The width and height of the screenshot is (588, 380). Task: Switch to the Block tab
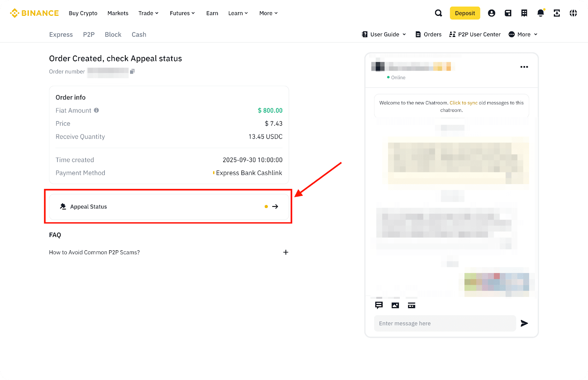point(113,35)
